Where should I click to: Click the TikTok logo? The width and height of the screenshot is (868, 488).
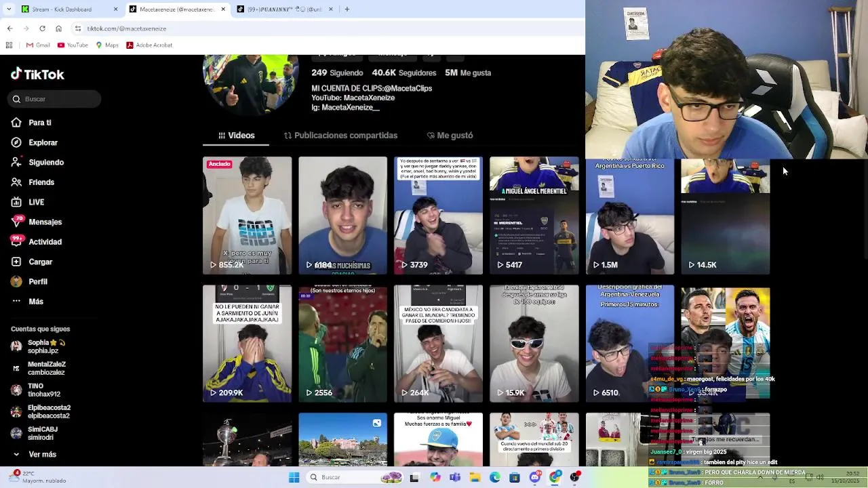(x=37, y=75)
